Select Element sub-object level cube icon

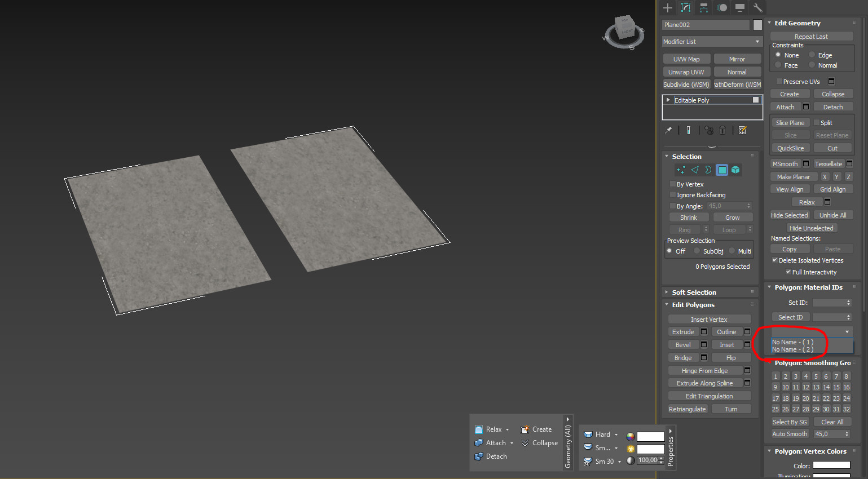[x=735, y=170]
